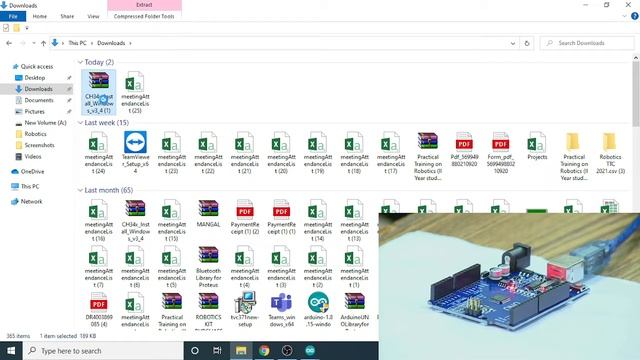Viewport: 640px width, 360px height.
Task: Select PaymentReceipt (1) (2) PDF
Action: [245, 217]
